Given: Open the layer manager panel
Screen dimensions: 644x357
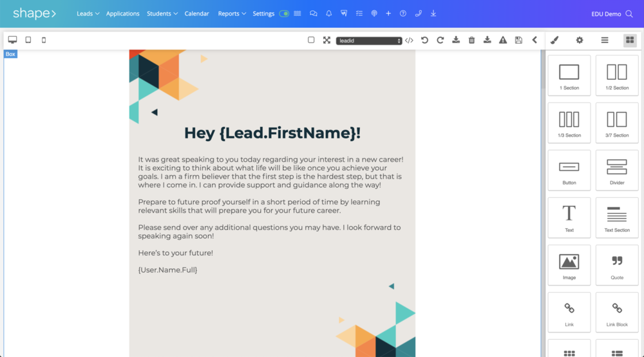Looking at the screenshot, I should point(605,40).
